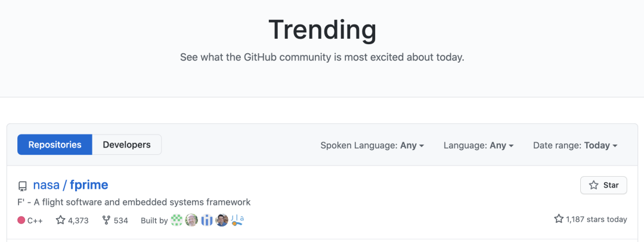Open the stargazers count showing 4,373
644x242 pixels.
[x=72, y=220]
